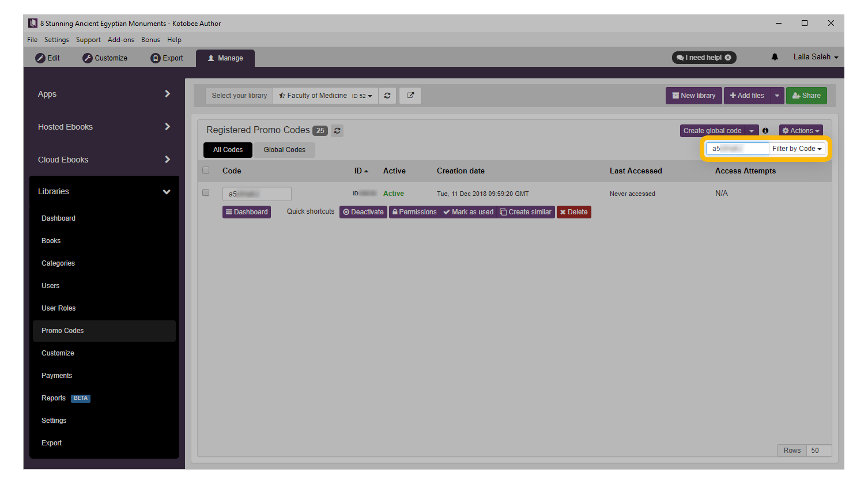Open Permissions for the promo code

pos(414,212)
